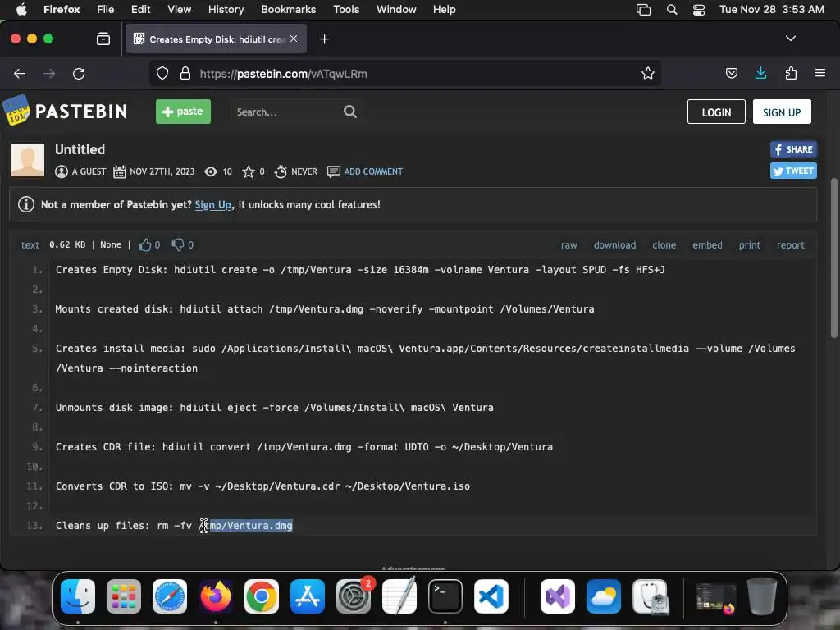
Task: Click the green paste button
Action: 183,112
